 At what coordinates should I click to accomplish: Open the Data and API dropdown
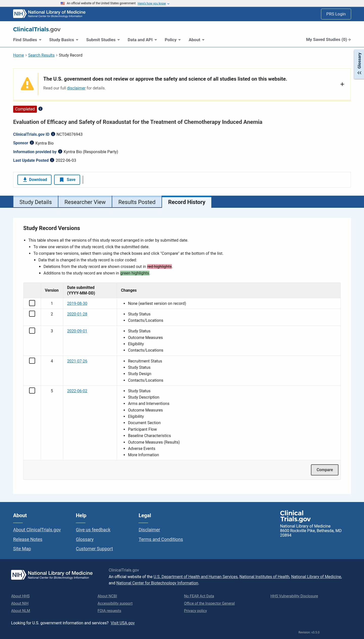[x=142, y=40]
